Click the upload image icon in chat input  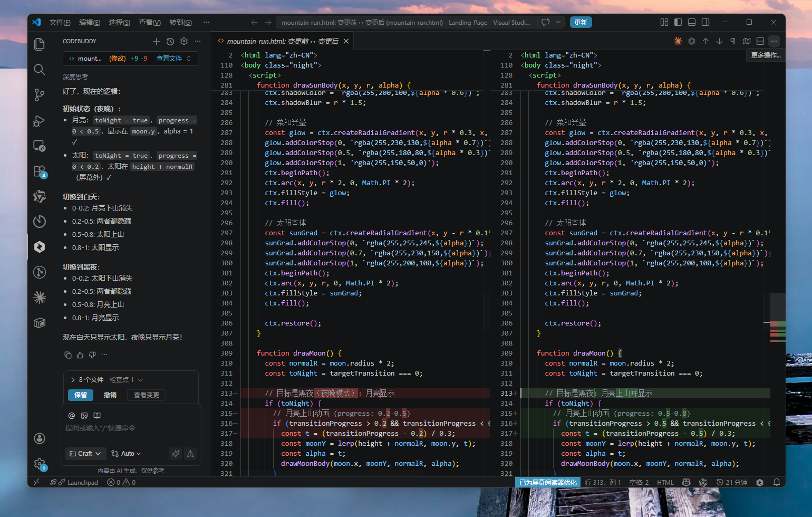point(84,416)
